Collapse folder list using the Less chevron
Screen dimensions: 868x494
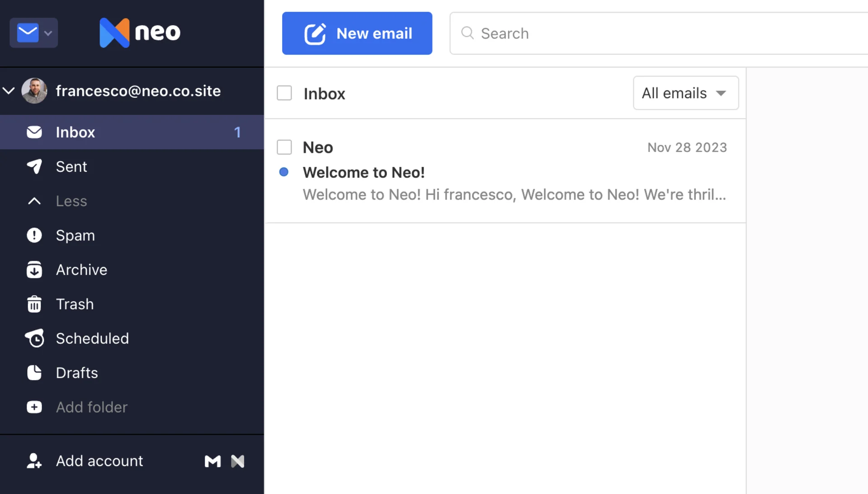click(34, 201)
